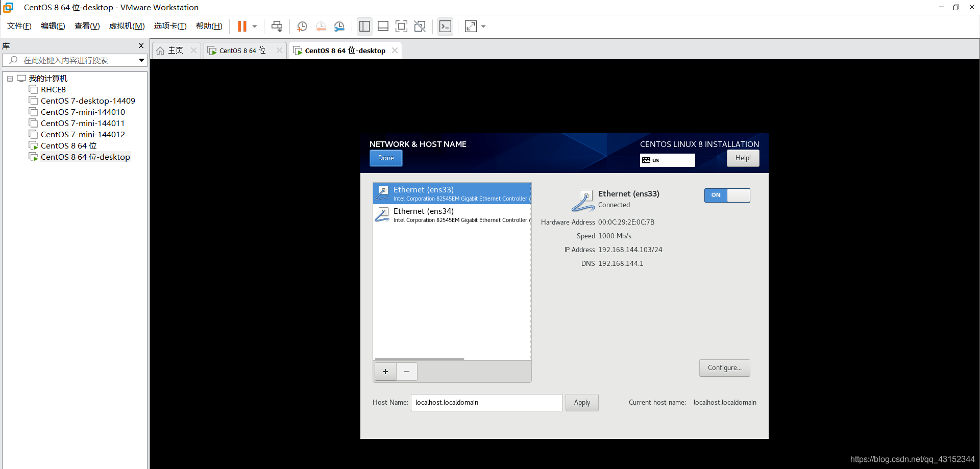Select CentOS 7-mini-144012 VM
Viewport: 980px width, 469px height.
pos(83,135)
